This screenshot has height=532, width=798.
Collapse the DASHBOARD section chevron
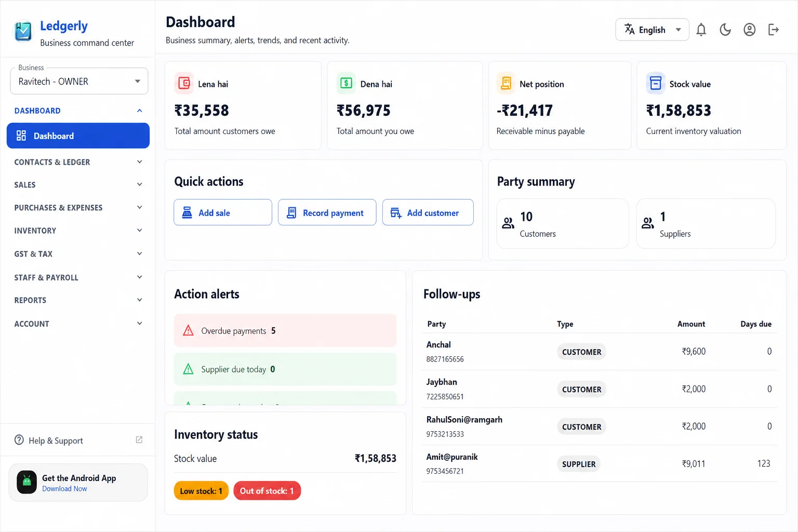point(139,111)
